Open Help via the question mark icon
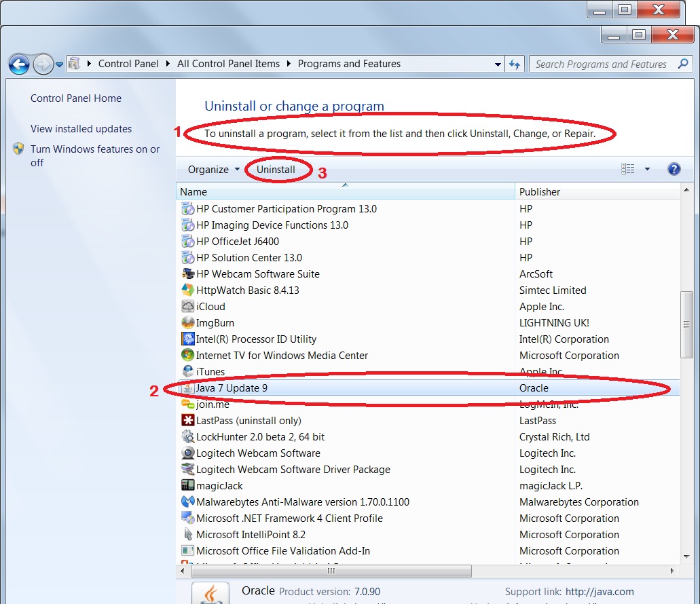The height and width of the screenshot is (604, 700). coord(674,168)
